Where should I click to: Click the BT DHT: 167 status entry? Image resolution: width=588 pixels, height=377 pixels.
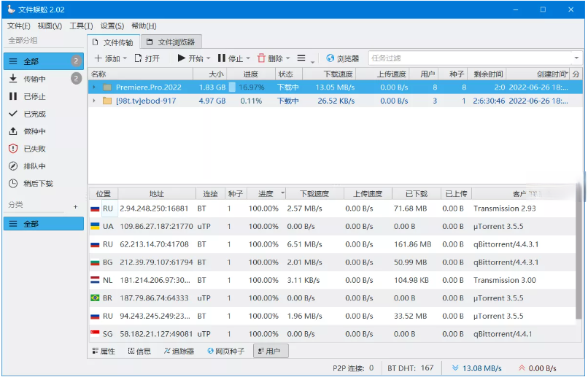click(x=411, y=368)
